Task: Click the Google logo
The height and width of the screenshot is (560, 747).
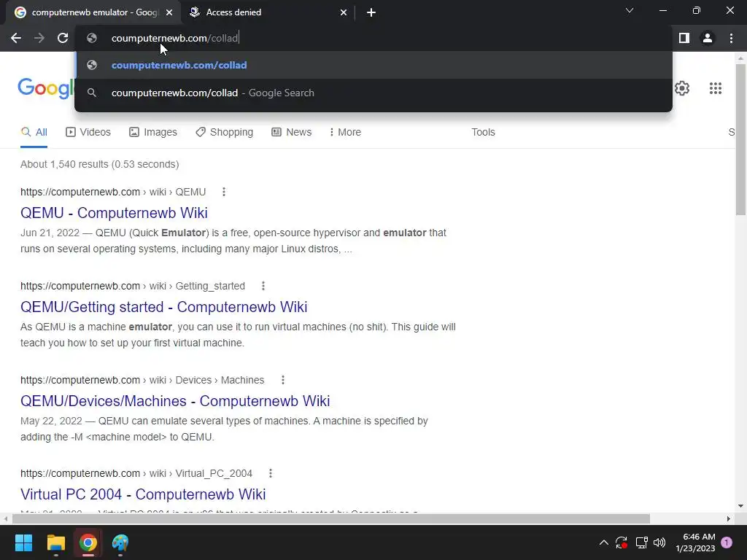Action: pos(46,88)
